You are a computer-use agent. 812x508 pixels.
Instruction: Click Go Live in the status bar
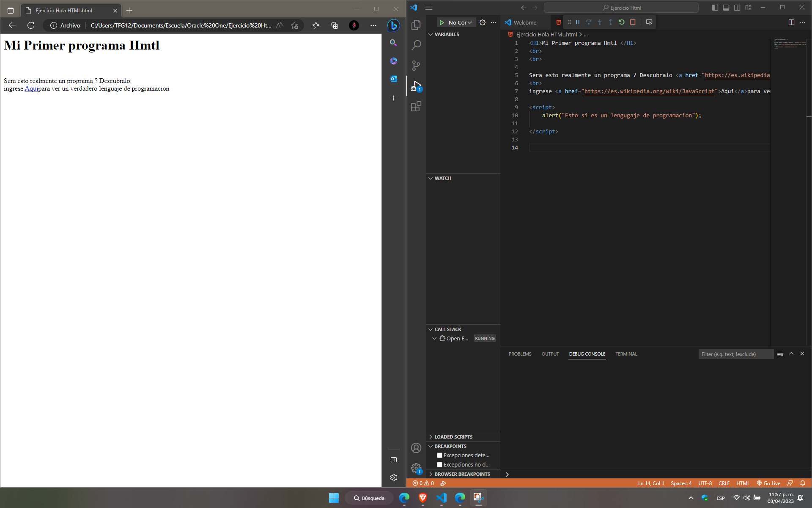[x=768, y=483]
